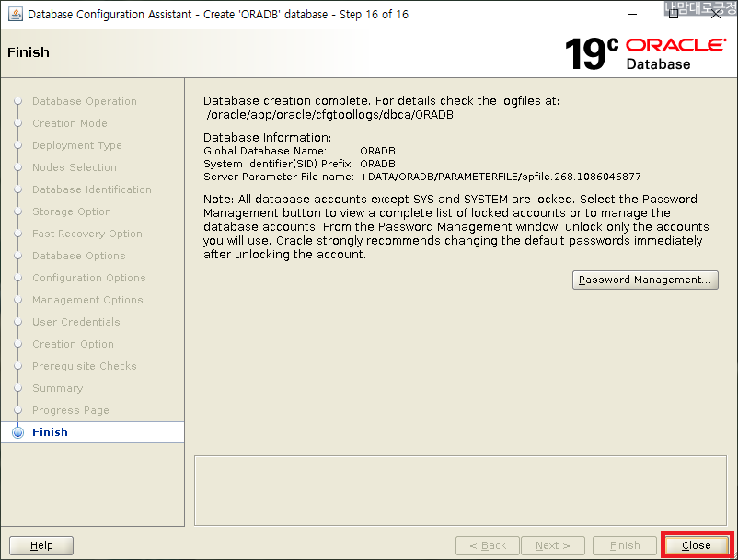Click the Prerequisite Checks step
Screen dimensions: 738x560
pos(85,366)
